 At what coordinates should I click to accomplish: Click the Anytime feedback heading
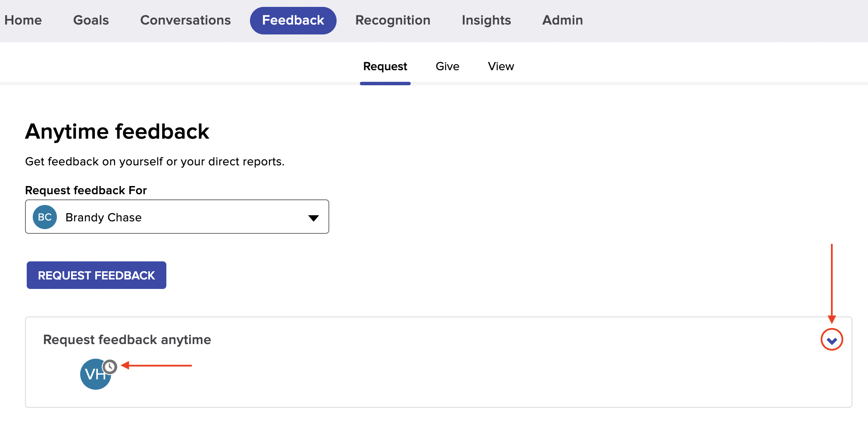coord(117,132)
